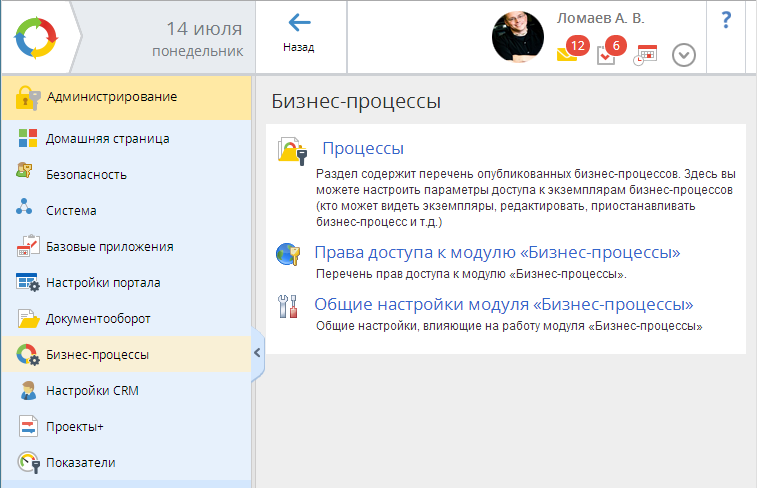The width and height of the screenshot is (757, 488).
Task: Open Документооборот sidebar section
Action: tap(98, 319)
